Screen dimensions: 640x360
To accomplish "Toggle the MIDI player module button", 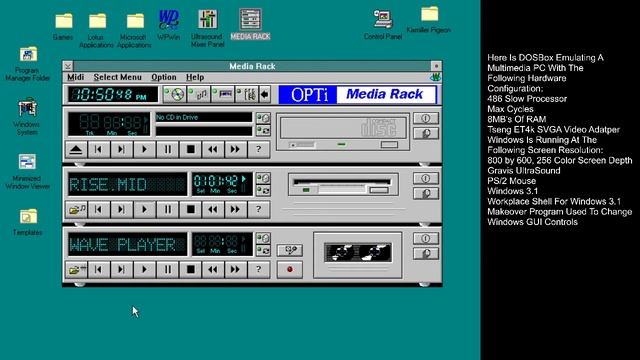I will pyautogui.click(x=199, y=94).
